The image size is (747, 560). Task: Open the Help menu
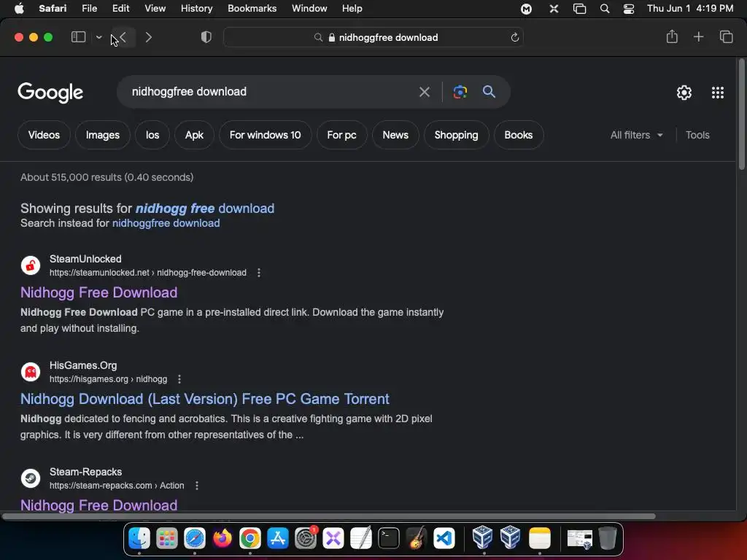(x=352, y=9)
